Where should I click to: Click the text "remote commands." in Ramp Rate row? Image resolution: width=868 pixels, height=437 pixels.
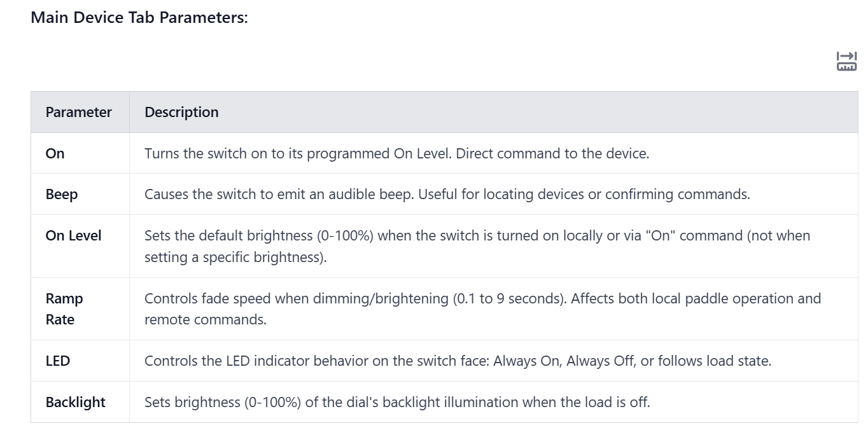(205, 320)
